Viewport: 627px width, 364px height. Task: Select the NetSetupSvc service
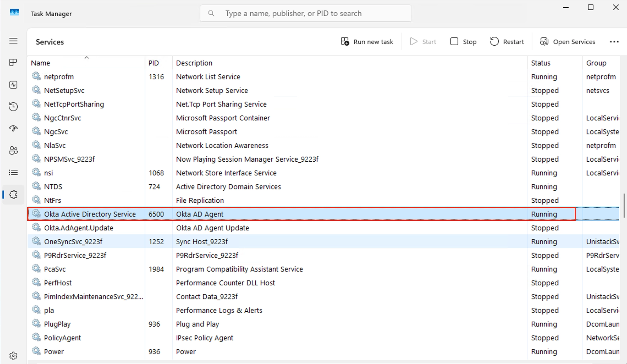coord(64,91)
